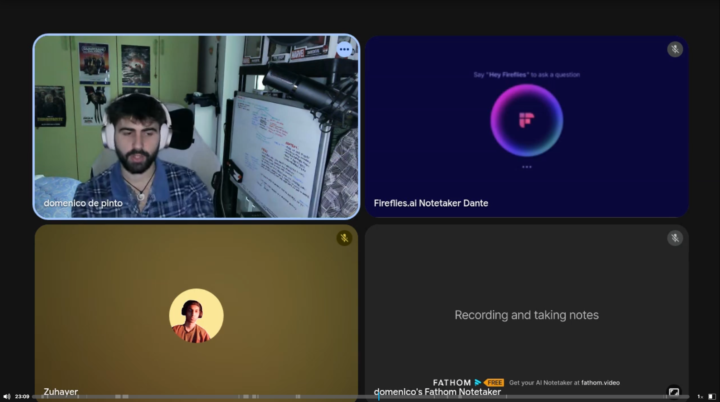Screen dimensions: 720x402
Task: Toggle fullscreen in the player's bottom corner
Action: click(x=712, y=397)
